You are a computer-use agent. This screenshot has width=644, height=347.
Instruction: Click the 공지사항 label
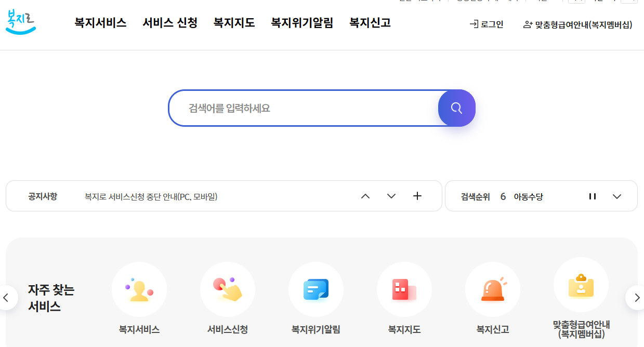(43, 196)
